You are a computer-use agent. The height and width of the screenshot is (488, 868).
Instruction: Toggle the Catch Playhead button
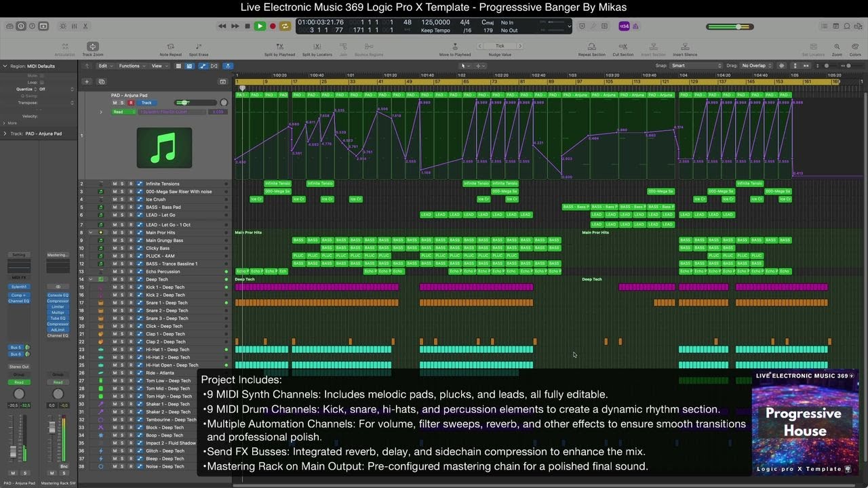pyautogui.click(x=228, y=66)
